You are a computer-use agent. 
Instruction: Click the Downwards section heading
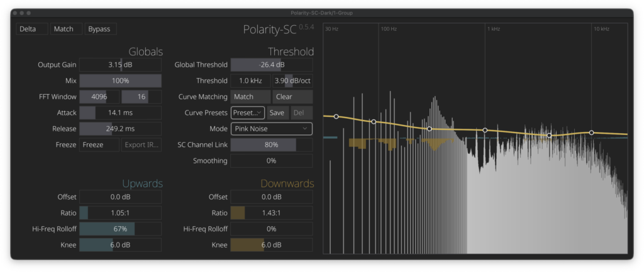click(287, 183)
